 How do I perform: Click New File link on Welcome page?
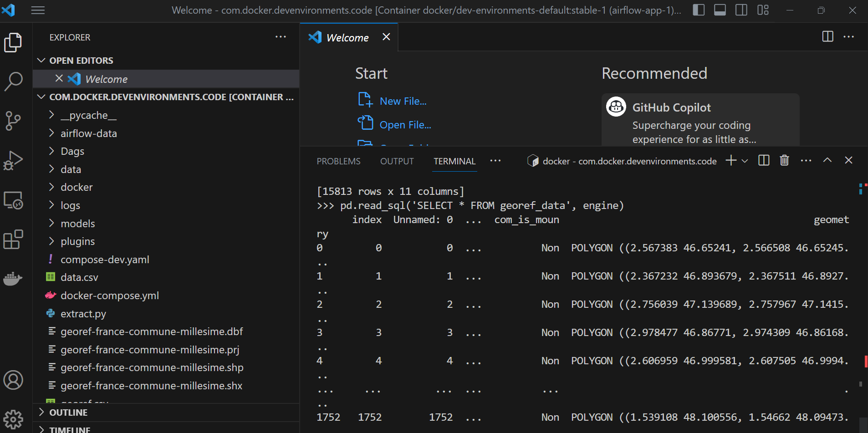pos(392,101)
